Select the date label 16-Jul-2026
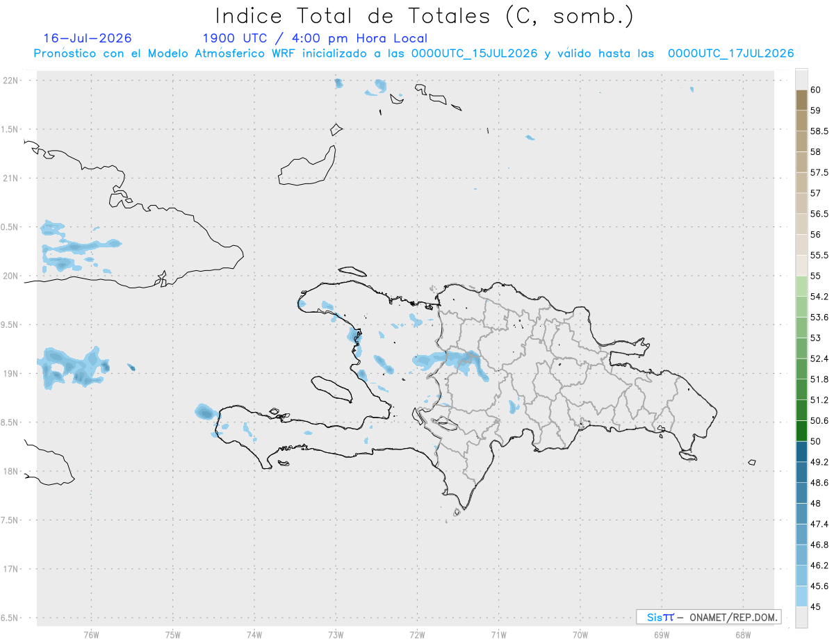The image size is (834, 644). point(88,38)
